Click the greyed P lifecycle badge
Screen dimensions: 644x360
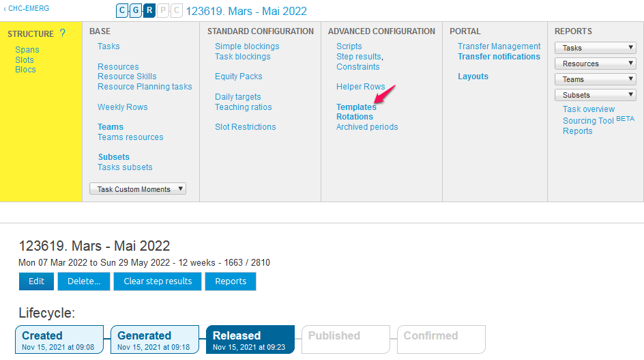(x=163, y=11)
